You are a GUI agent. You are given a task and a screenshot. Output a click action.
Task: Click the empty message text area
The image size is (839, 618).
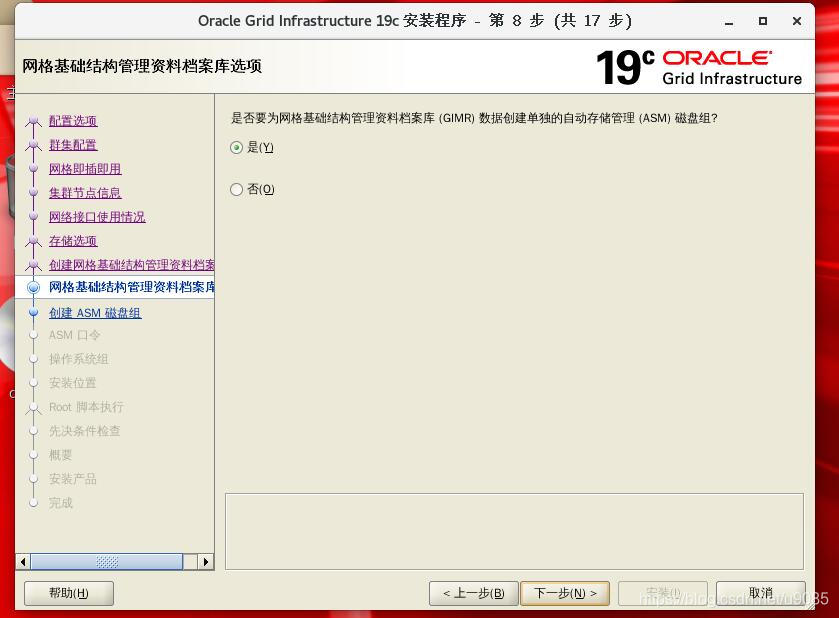click(x=514, y=531)
